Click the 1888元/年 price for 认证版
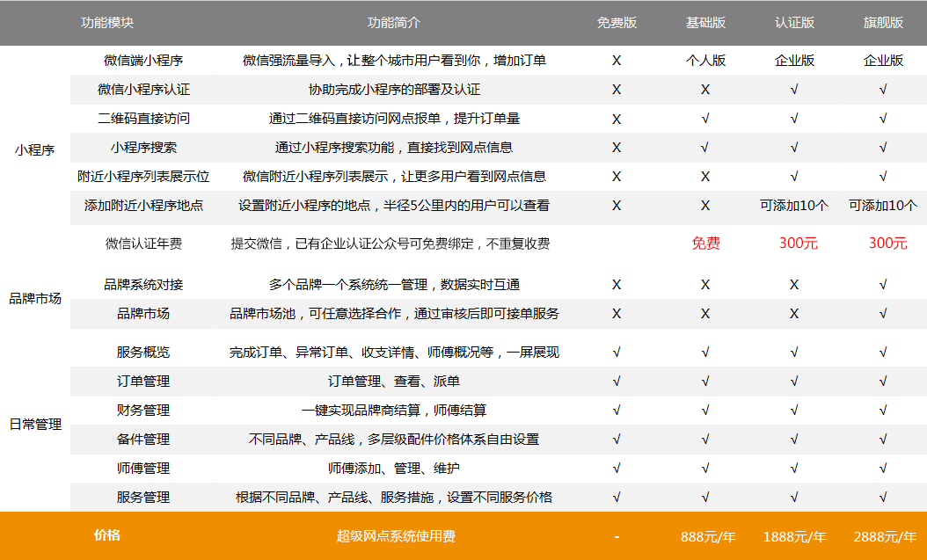The width and height of the screenshot is (927, 560). pyautogui.click(x=794, y=536)
